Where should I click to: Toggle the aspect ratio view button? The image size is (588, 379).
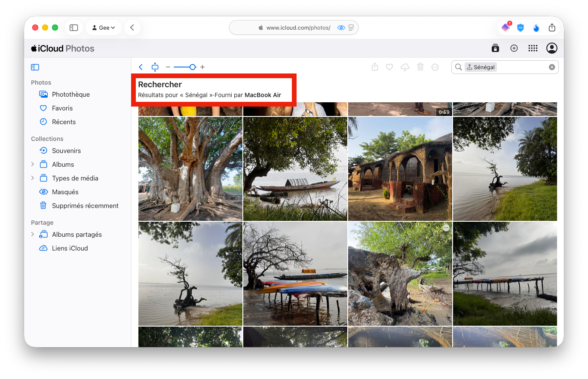pos(155,67)
